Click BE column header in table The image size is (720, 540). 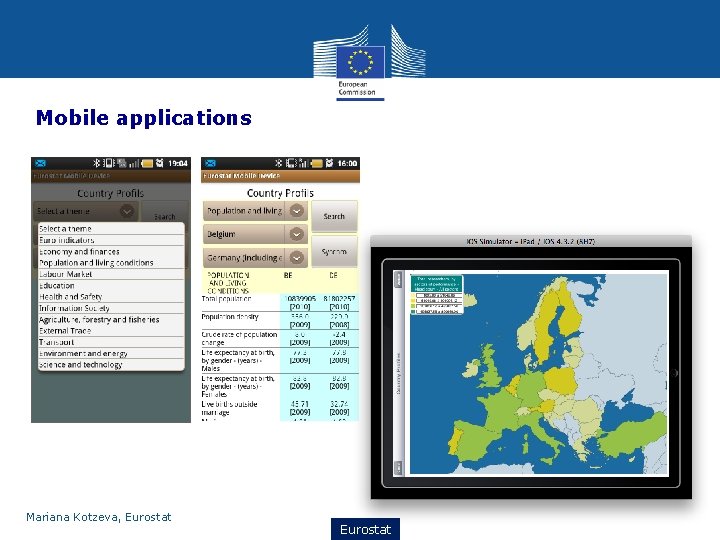(288, 275)
